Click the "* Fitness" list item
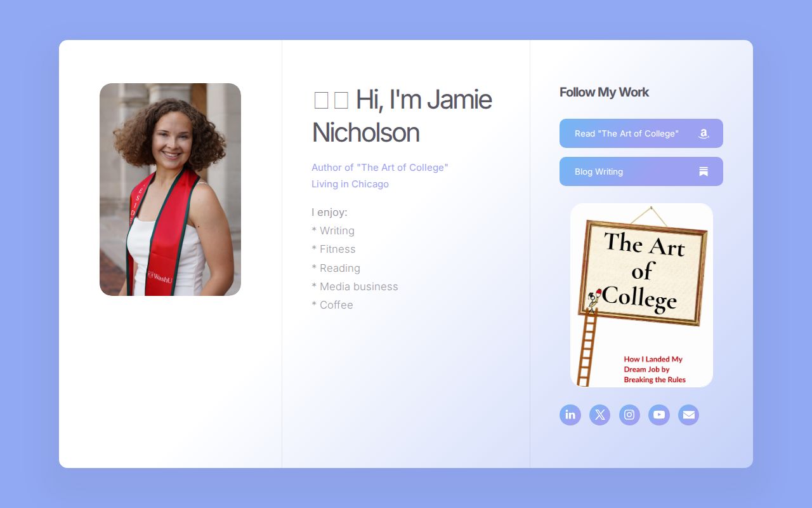 pyautogui.click(x=334, y=249)
